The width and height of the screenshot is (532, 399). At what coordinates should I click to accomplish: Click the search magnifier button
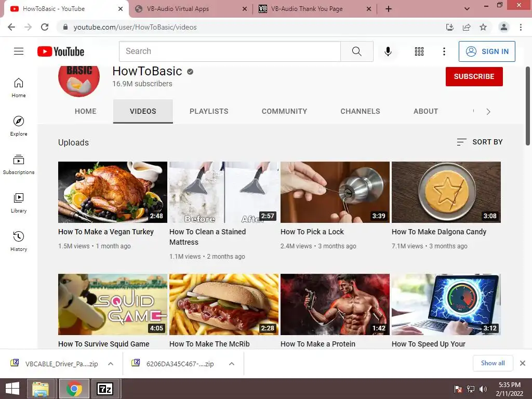click(x=356, y=51)
